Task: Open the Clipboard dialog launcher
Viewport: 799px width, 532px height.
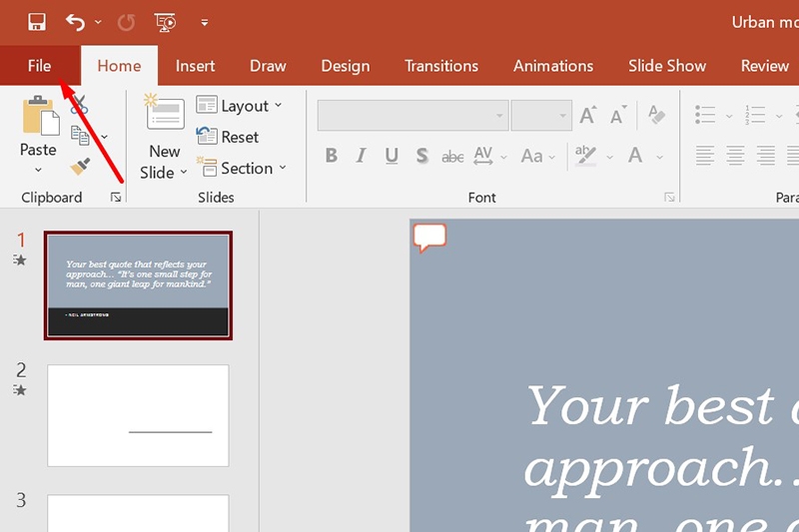Action: point(116,198)
